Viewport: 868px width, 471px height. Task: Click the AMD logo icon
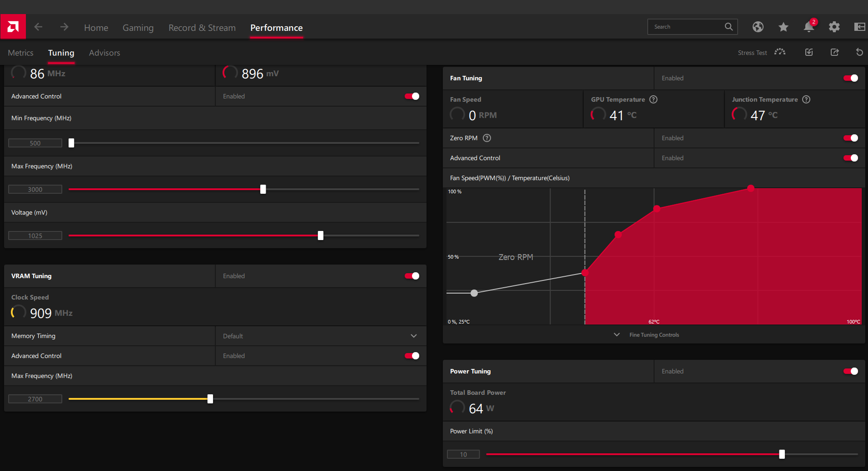click(x=13, y=27)
